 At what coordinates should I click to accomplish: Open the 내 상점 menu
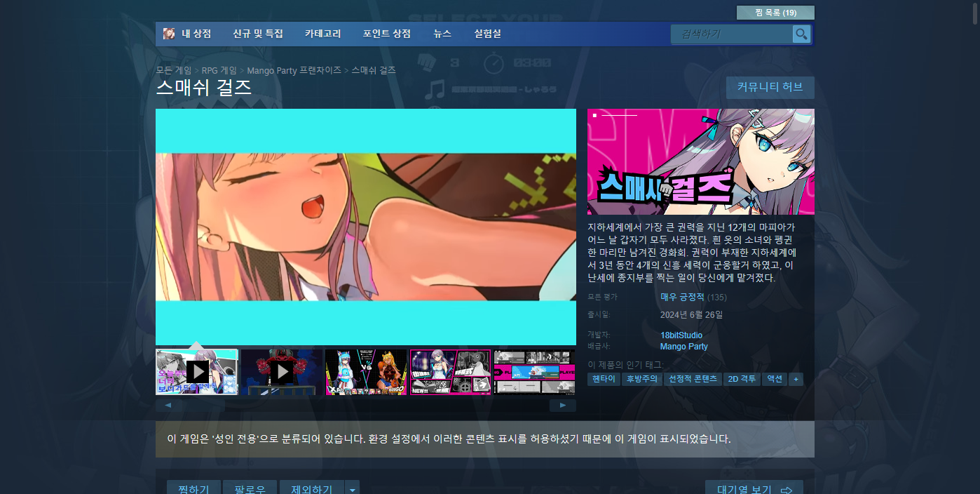pyautogui.click(x=196, y=34)
